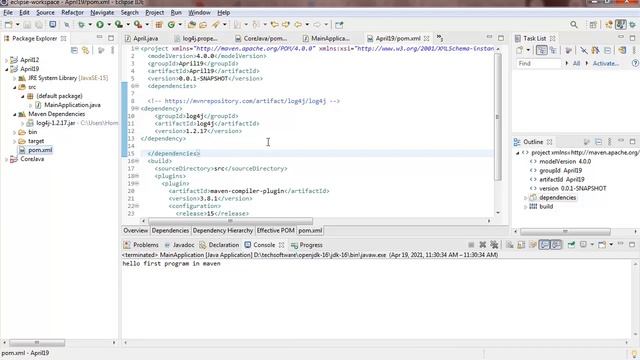This screenshot has width=640, height=360.
Task: Open the MainApplica... editor tab
Action: point(326,38)
